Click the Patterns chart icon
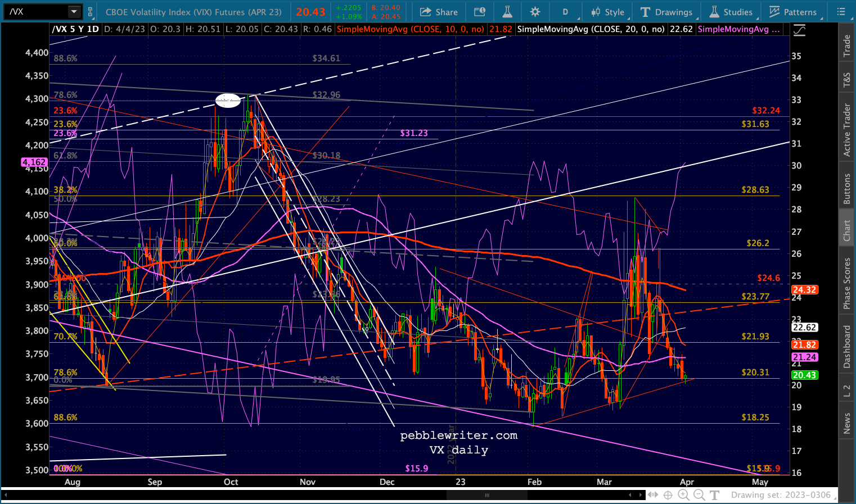Image resolution: width=856 pixels, height=504 pixels. (774, 12)
